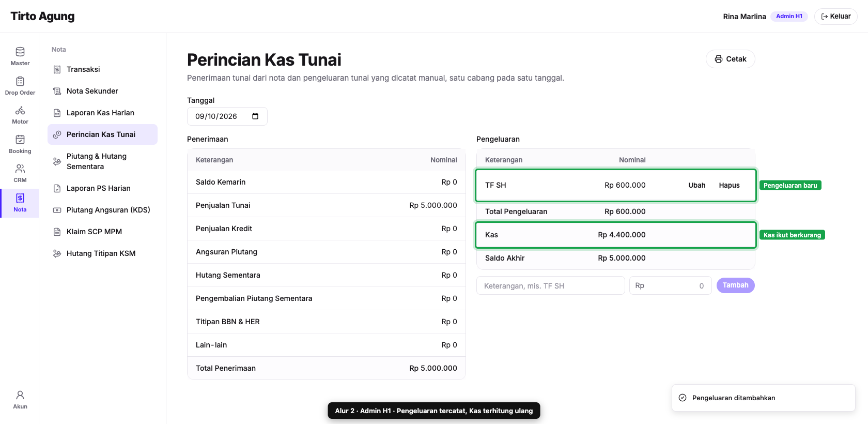868x424 pixels.
Task: Open the Master section icon
Action: coord(20,52)
